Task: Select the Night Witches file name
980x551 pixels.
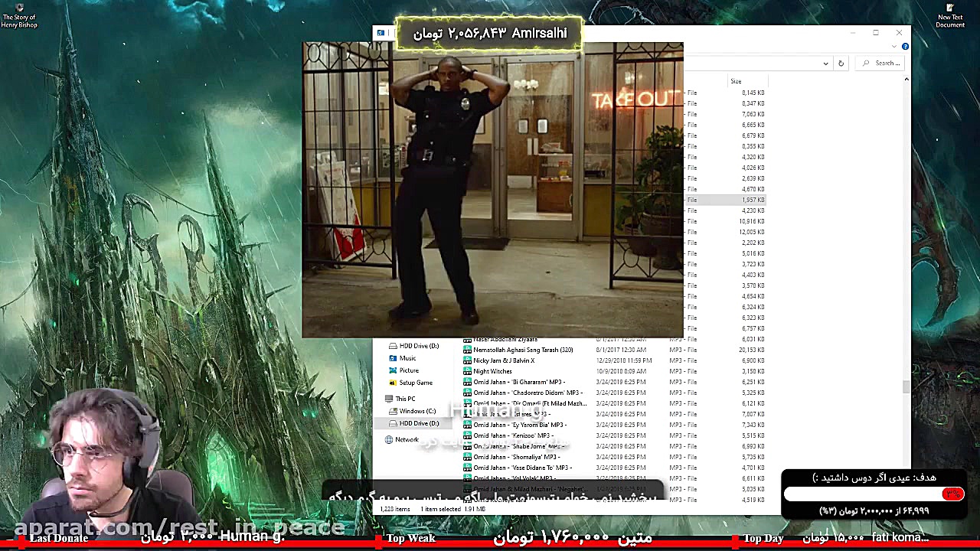Action: [492, 371]
